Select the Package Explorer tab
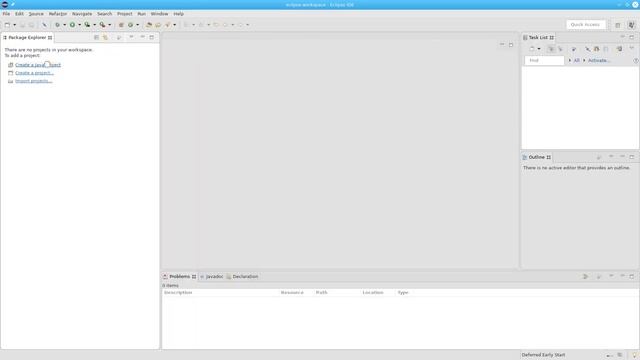The width and height of the screenshot is (640, 360). click(x=27, y=38)
